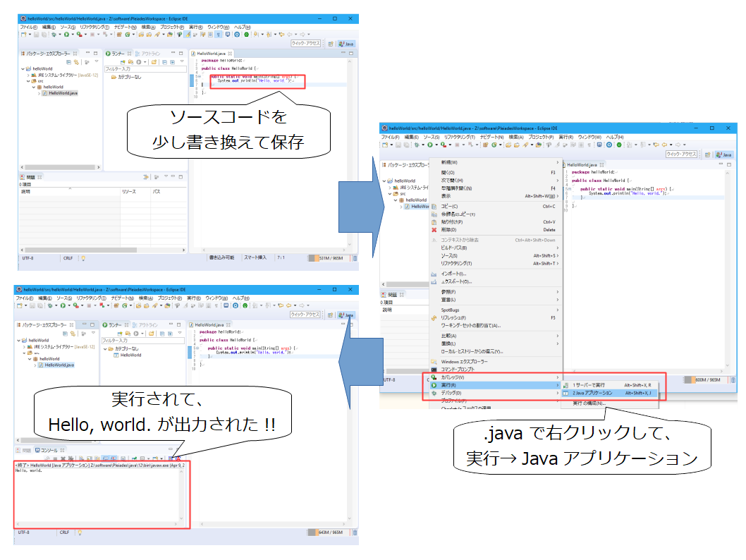Click collapse-all icon in top-left Package Explorer

point(68,62)
